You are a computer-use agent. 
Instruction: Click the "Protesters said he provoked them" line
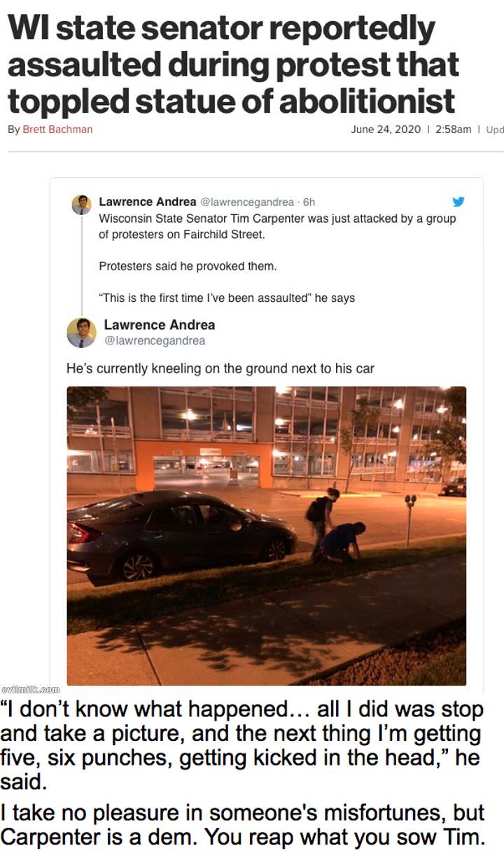188,266
